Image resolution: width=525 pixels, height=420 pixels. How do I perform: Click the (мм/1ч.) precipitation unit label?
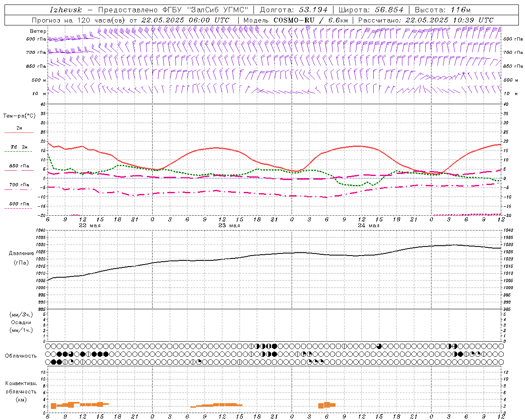pos(21,330)
